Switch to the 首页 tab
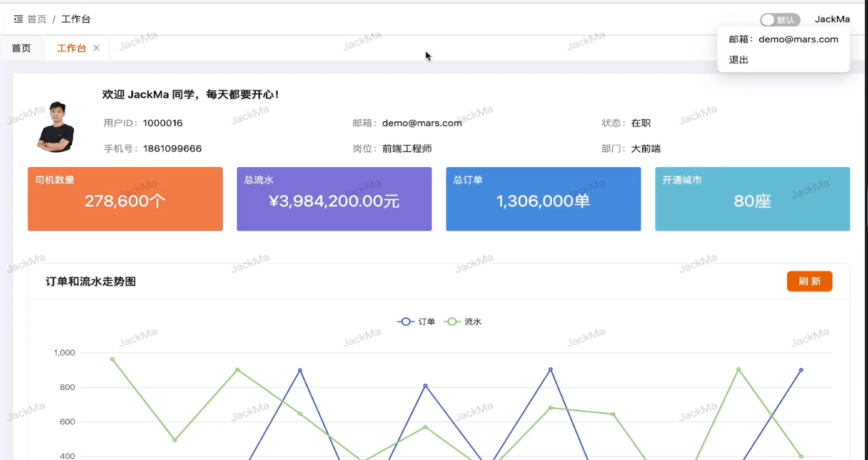Viewport: 868px width, 460px height. [x=21, y=48]
